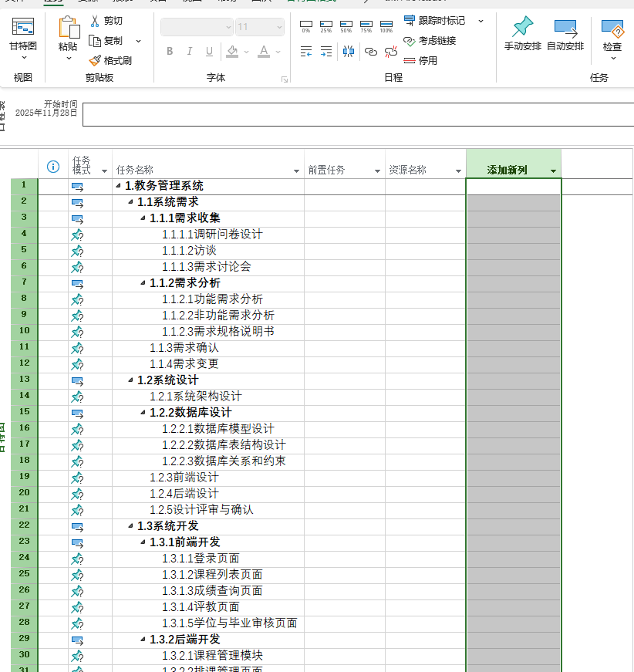Click the Split Task icon
This screenshot has width=634, height=672.
pyautogui.click(x=349, y=52)
